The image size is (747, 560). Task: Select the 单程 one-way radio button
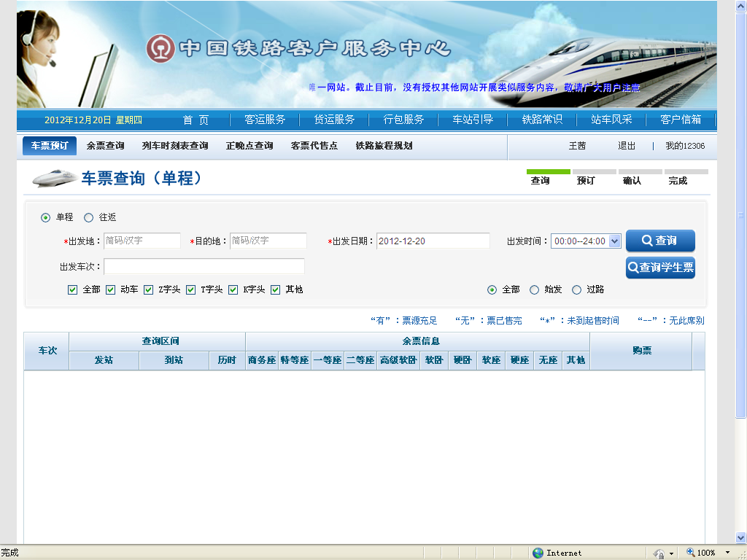coord(45,217)
